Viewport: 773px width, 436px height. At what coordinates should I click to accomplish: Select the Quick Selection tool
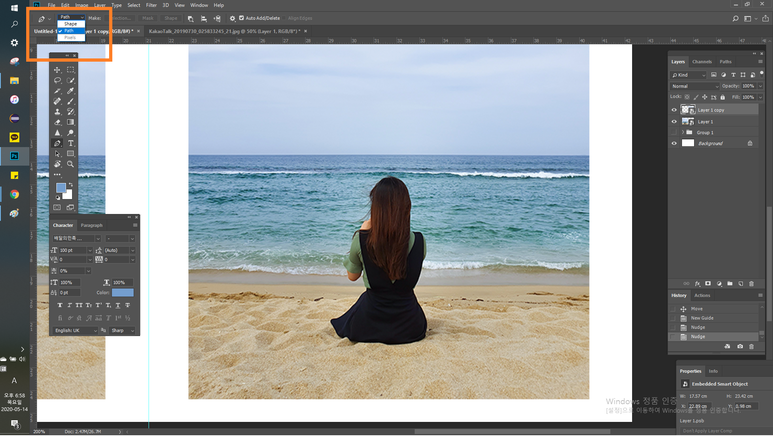pos(70,80)
